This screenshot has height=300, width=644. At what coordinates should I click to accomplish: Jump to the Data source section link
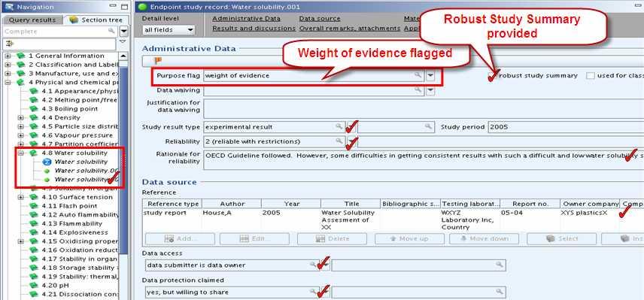coord(320,19)
